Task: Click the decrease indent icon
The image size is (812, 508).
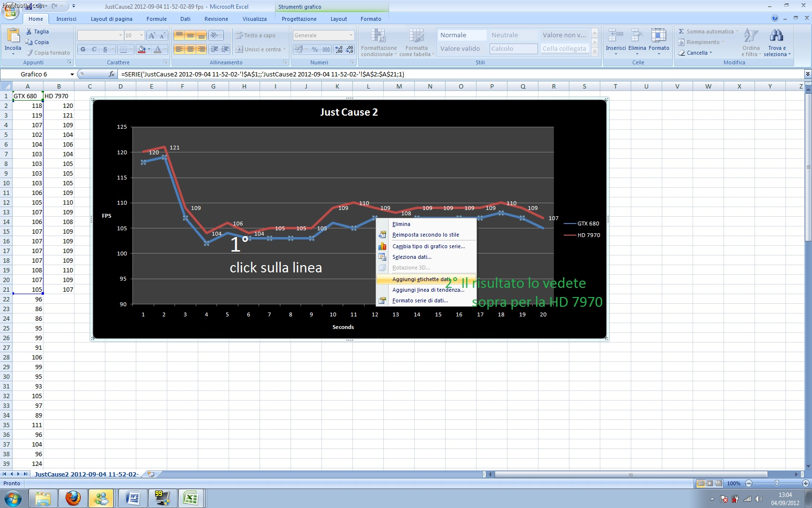Action: pos(214,49)
